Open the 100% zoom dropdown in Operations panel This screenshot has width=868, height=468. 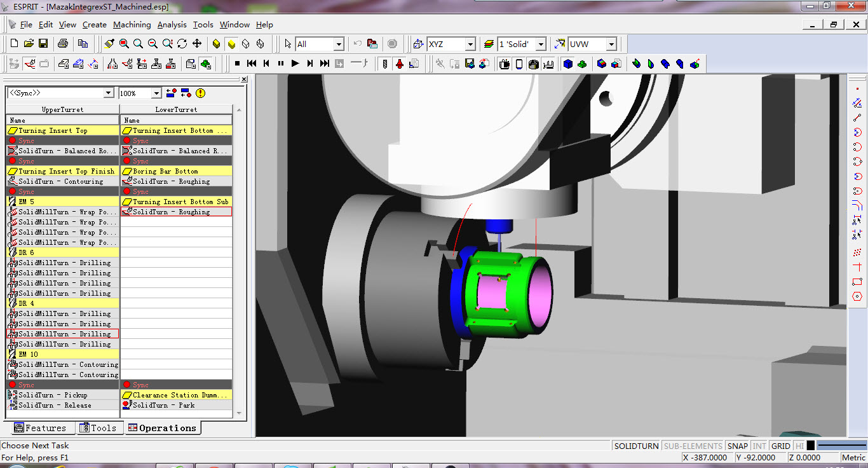click(x=156, y=93)
